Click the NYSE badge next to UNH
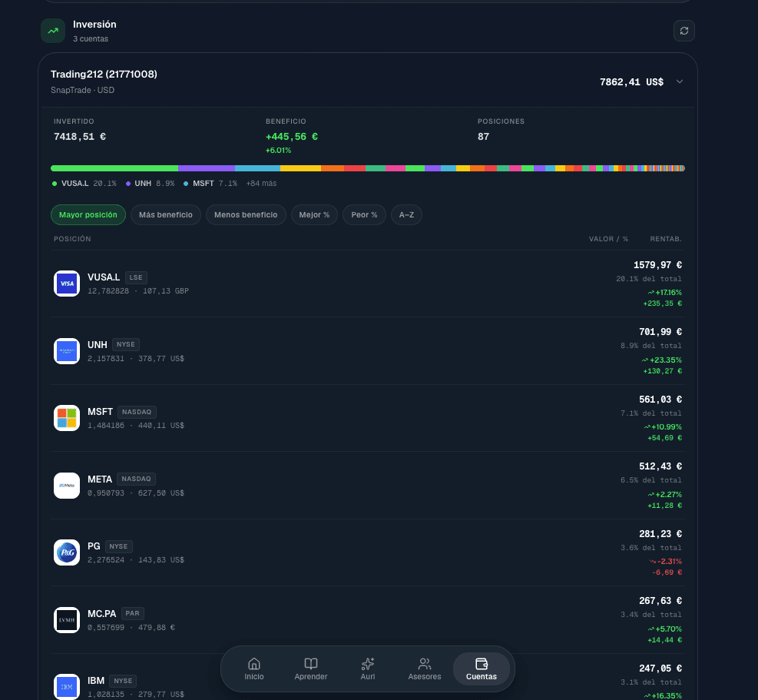Screen dimensions: 758x700 click(x=126, y=344)
